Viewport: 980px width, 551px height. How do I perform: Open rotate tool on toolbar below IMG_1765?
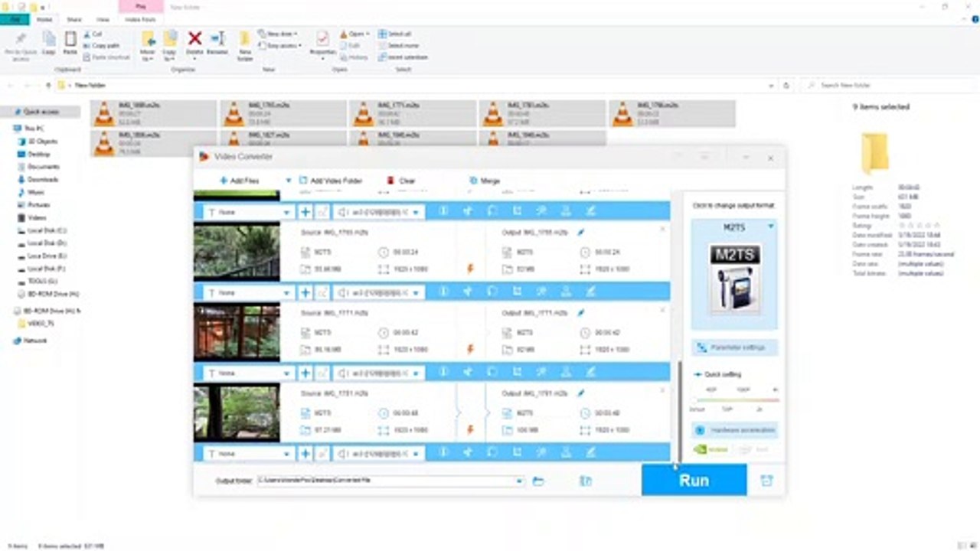pyautogui.click(x=492, y=292)
